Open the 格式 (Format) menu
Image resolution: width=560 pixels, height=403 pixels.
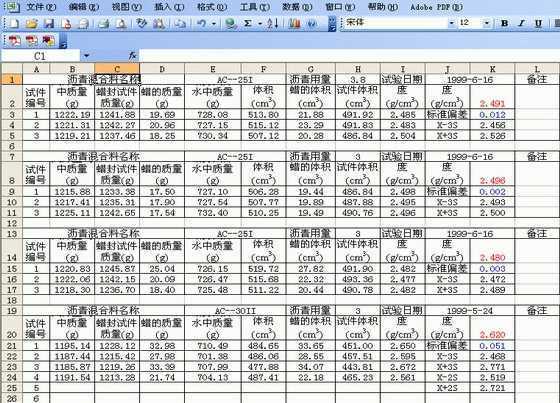point(212,6)
